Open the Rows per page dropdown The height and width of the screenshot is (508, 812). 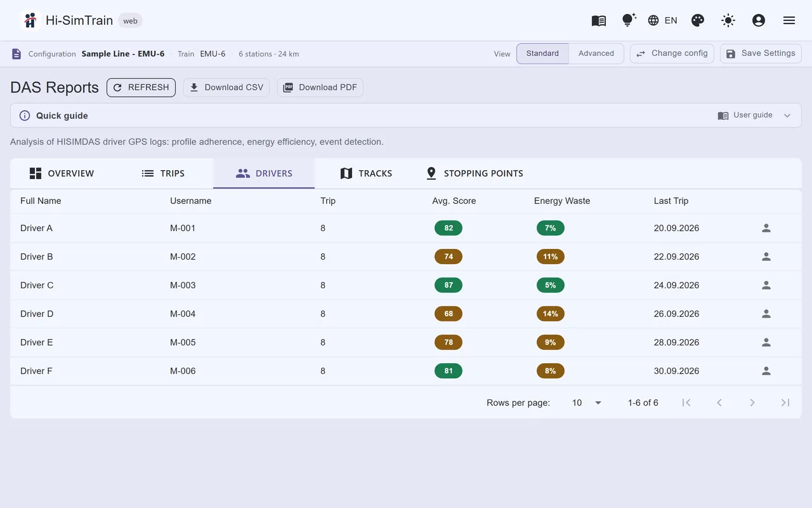[x=587, y=403]
